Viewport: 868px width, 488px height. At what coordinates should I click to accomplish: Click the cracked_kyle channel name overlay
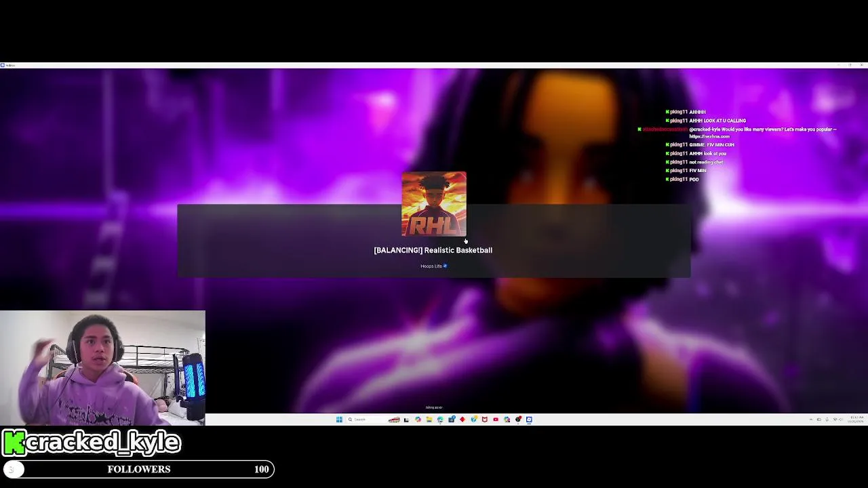tap(92, 443)
